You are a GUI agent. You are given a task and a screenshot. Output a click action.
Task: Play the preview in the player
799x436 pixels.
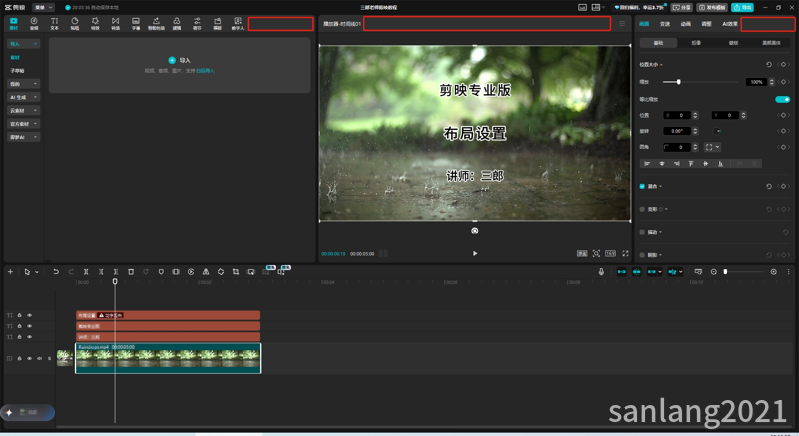pyautogui.click(x=475, y=254)
